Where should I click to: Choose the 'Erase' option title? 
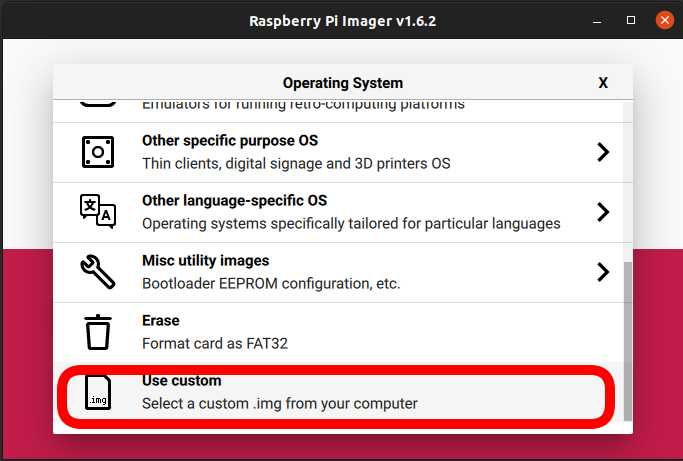pos(161,321)
